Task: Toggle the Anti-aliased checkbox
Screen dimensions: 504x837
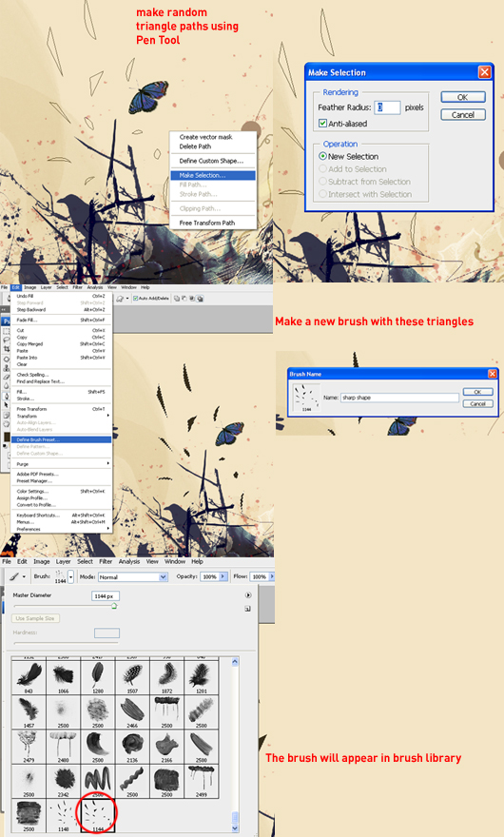Action: click(322, 124)
